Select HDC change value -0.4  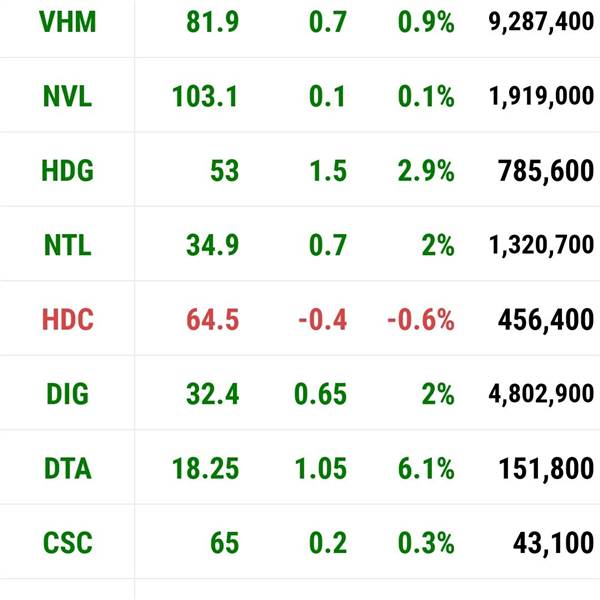[323, 320]
